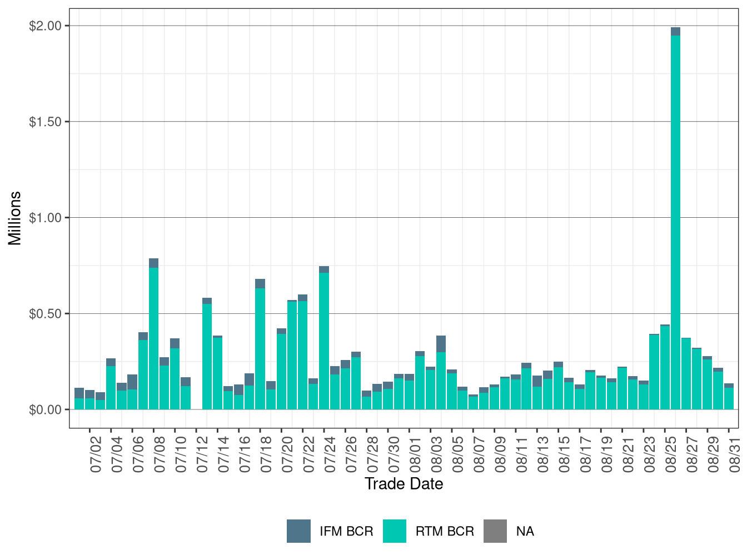Click the '08/19' date tick label
This screenshot has width=747, height=560.
(607, 454)
